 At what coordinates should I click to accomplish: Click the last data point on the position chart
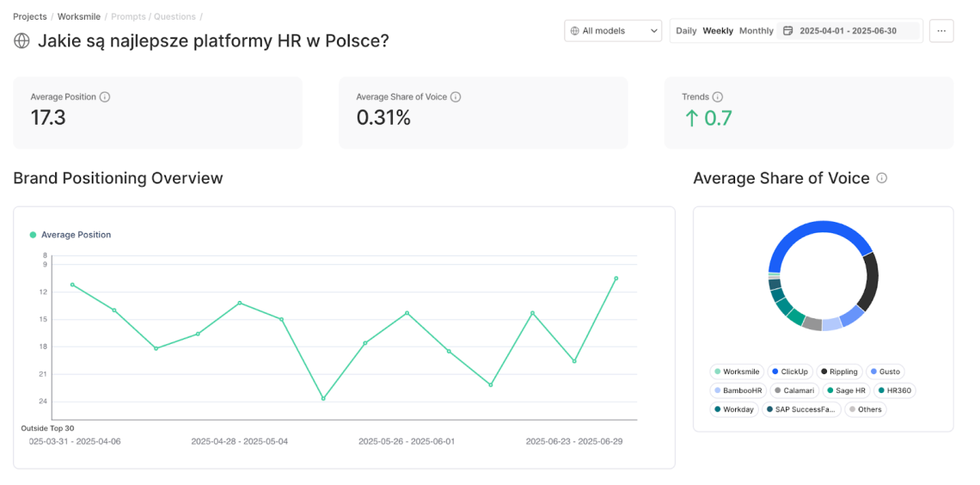coord(616,279)
